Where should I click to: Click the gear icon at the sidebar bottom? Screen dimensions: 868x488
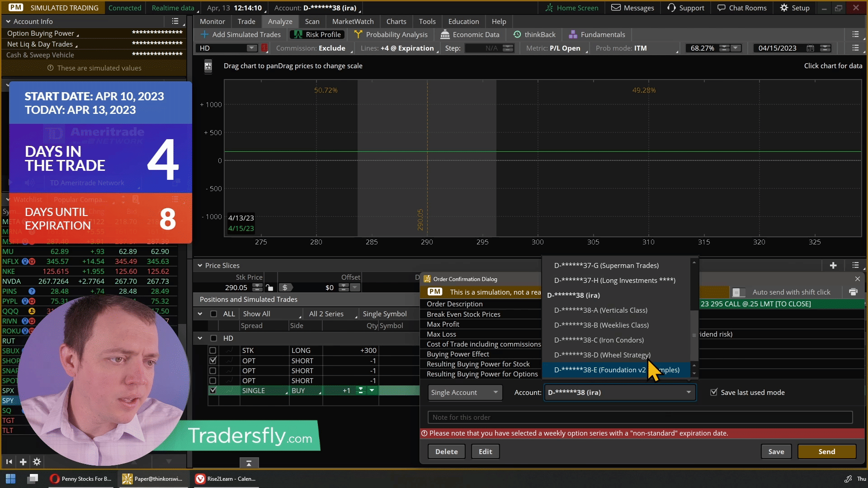click(x=37, y=462)
